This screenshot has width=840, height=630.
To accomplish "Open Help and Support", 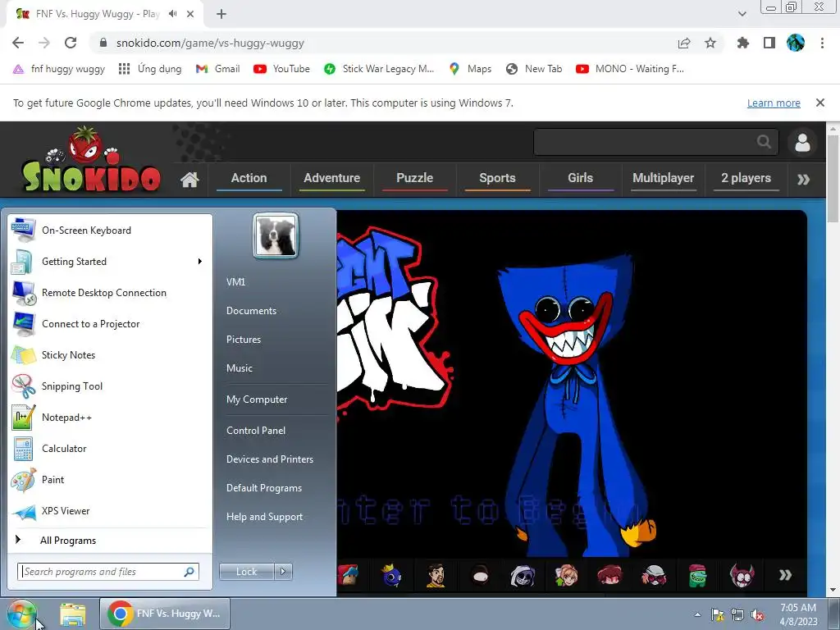I will pyautogui.click(x=265, y=517).
